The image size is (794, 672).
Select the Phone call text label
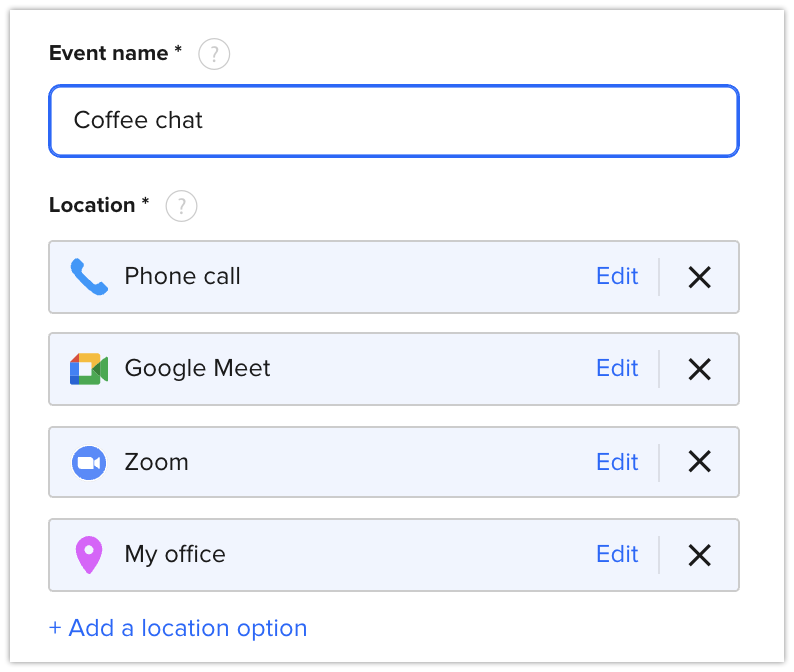[182, 277]
